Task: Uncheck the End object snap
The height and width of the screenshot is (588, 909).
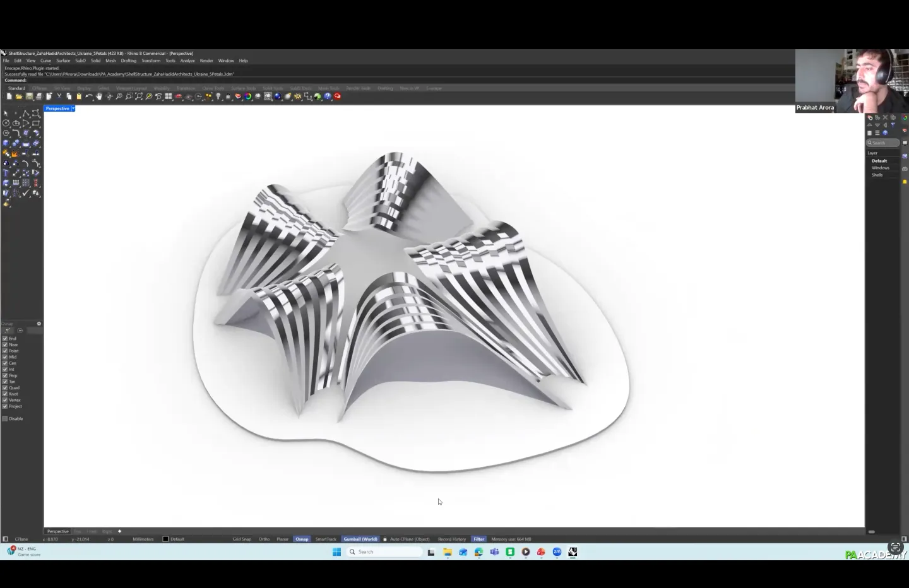Action: tap(5, 339)
